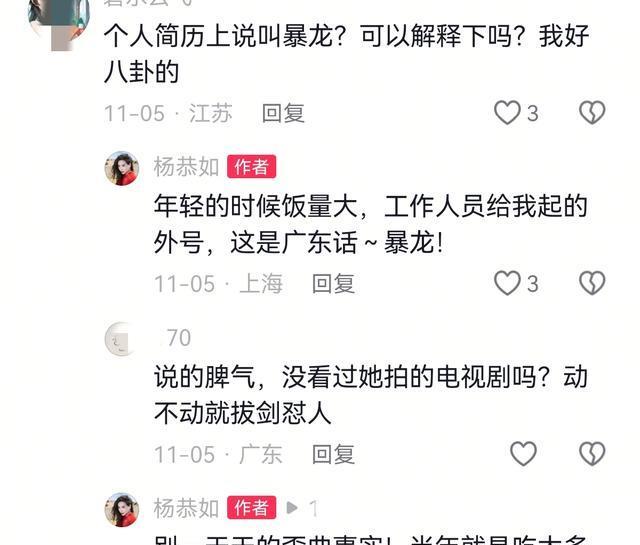Viewport: 640px width, 545px height.
Task: Open 杨恭如's avatar on first reply
Action: click(122, 168)
